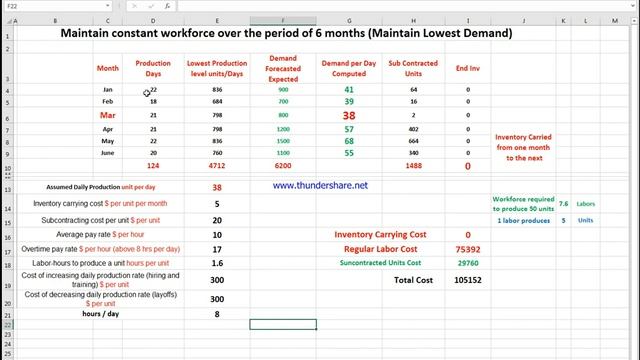Click the red 'Mar' month cell
This screenshot has height=360, width=640.
pyautogui.click(x=108, y=115)
